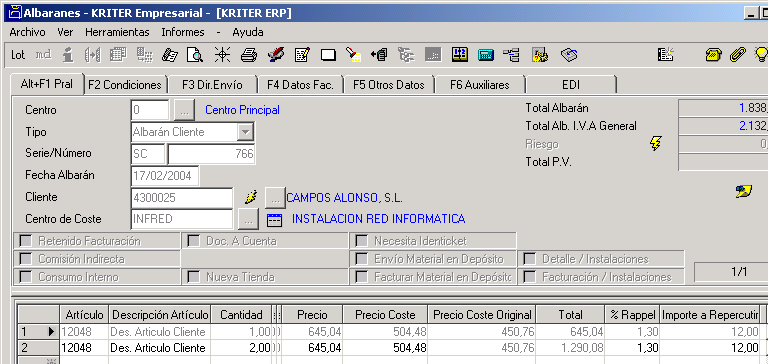This screenshot has width=768, height=364.
Task: Click the calendar icon beside Centro de Coste
Action: pyautogui.click(x=275, y=219)
